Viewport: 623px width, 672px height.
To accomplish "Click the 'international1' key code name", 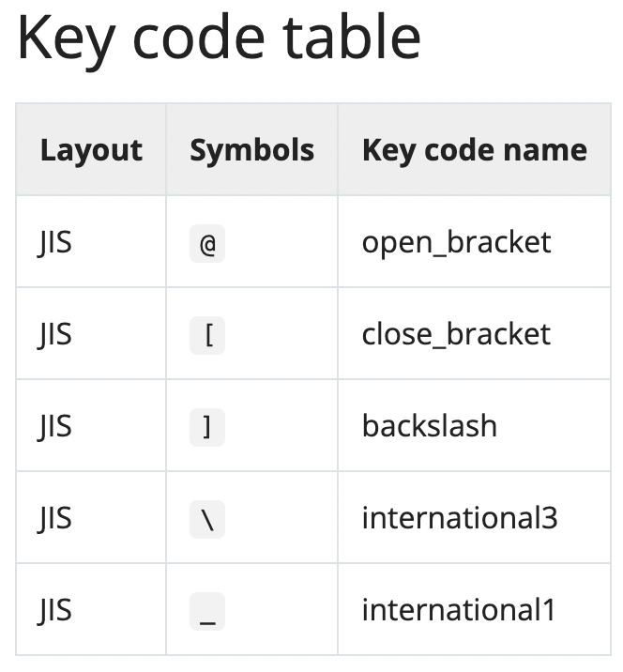I will tap(459, 610).
